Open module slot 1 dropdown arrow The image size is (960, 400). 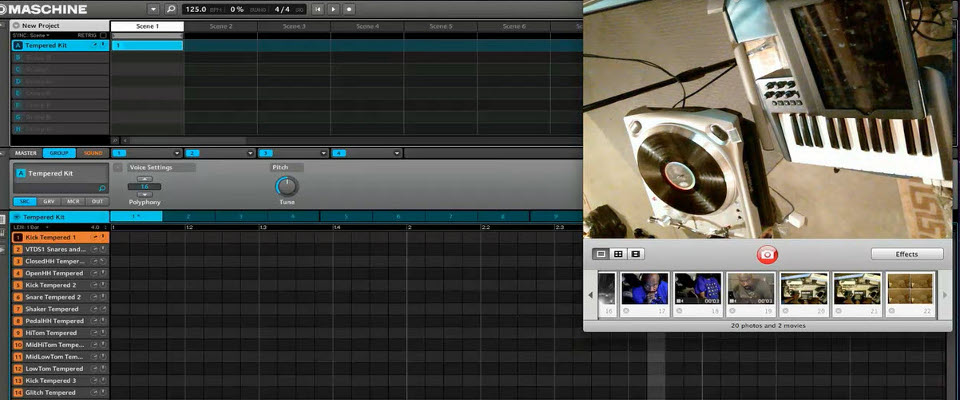coord(178,153)
